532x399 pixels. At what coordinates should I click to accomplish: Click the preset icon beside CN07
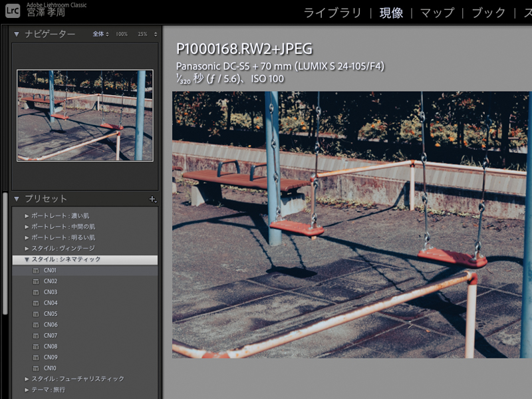pyautogui.click(x=36, y=336)
